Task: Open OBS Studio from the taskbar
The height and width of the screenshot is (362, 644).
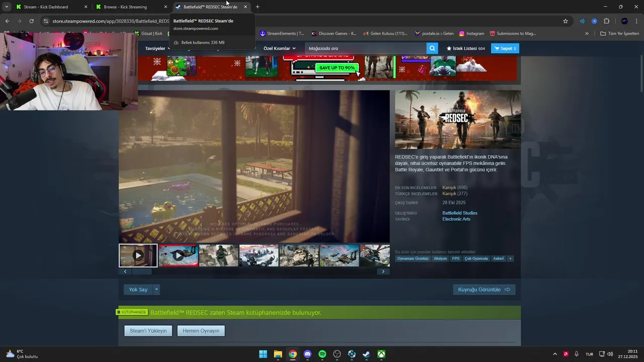Action: 337,354
